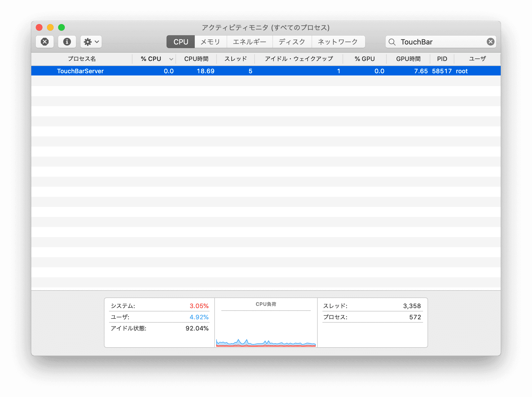Click the magnifying glass search icon
The image size is (532, 397).
[392, 42]
